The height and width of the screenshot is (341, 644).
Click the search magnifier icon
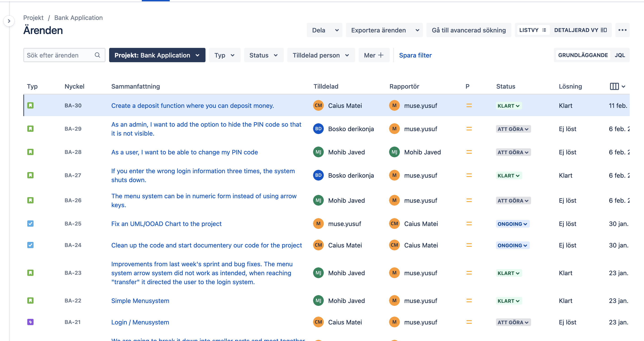point(97,55)
